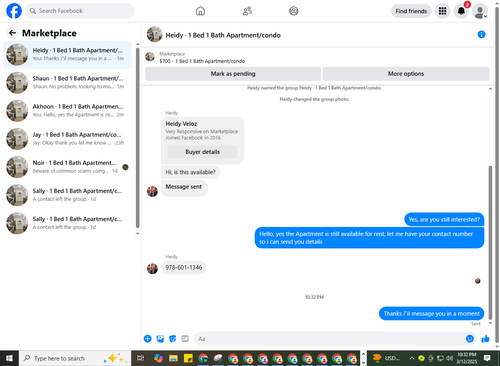Click Mark as pending
500x366 pixels.
click(x=233, y=74)
